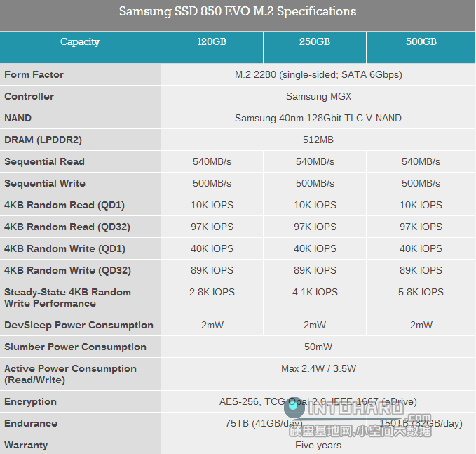Select '4KB Random Read (QD1)' row label

pos(64,205)
